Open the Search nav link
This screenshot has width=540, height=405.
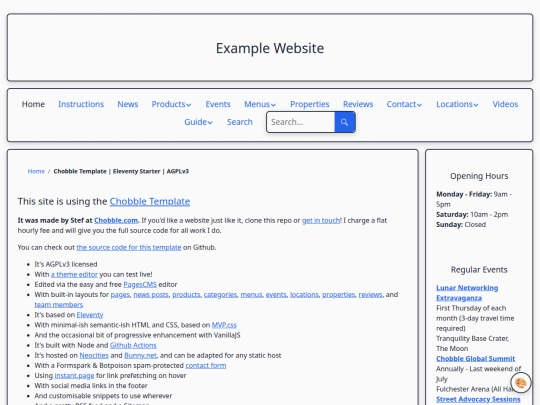[x=240, y=122]
